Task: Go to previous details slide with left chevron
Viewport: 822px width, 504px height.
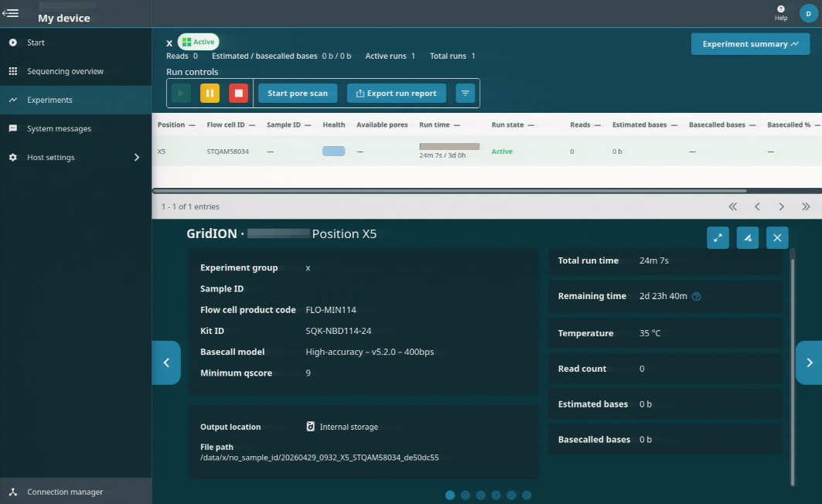Action: (166, 363)
